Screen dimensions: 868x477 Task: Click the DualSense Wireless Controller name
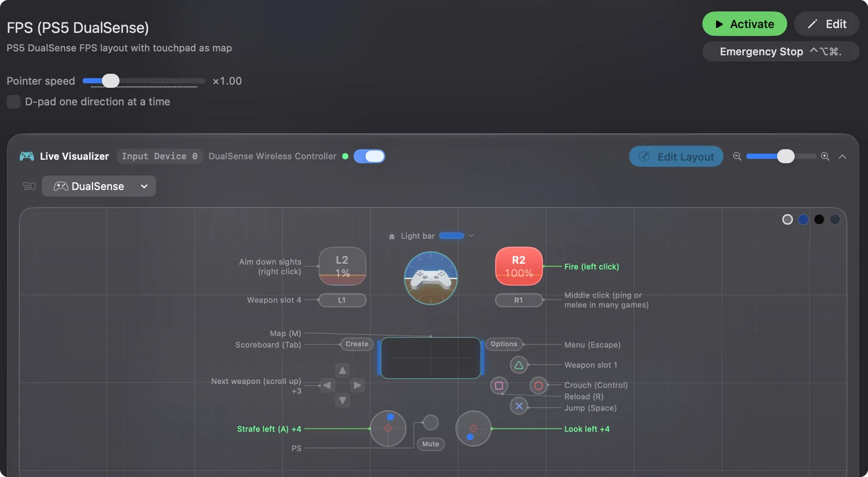272,156
